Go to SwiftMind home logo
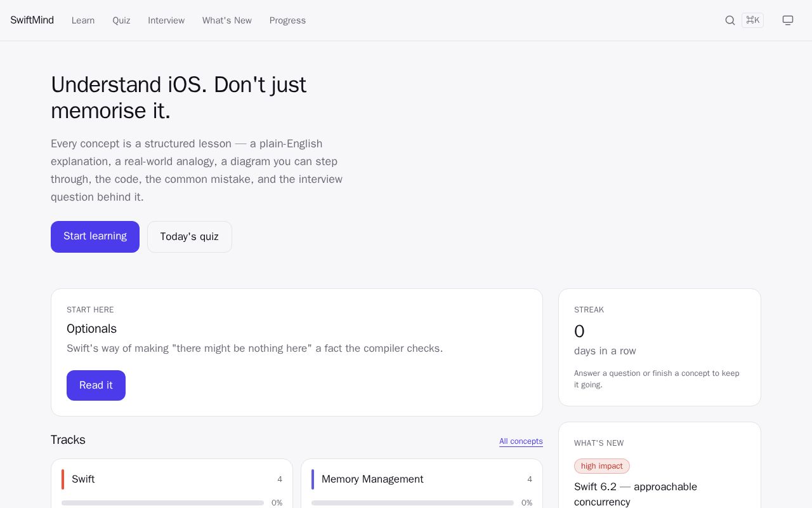 point(32,20)
